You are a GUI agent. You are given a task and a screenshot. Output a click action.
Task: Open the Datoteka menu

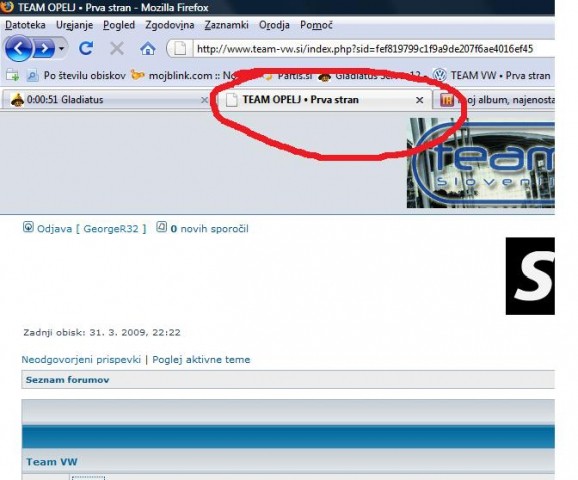click(25, 25)
